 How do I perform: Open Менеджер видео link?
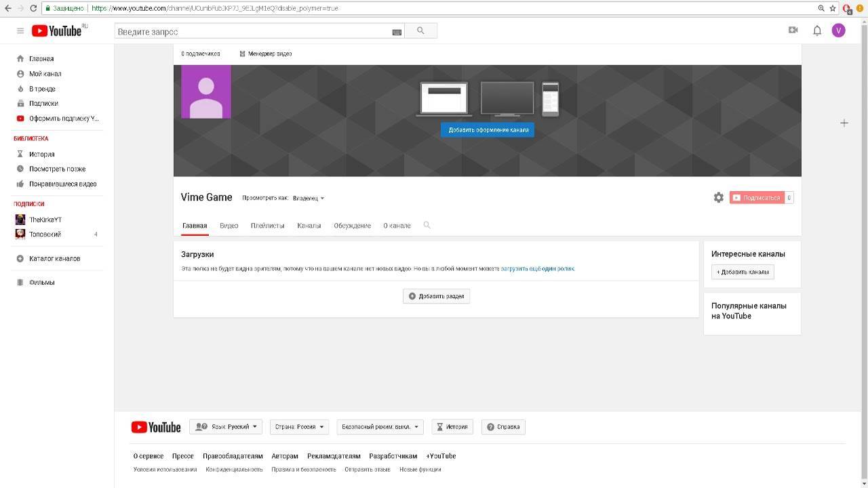[x=266, y=54]
